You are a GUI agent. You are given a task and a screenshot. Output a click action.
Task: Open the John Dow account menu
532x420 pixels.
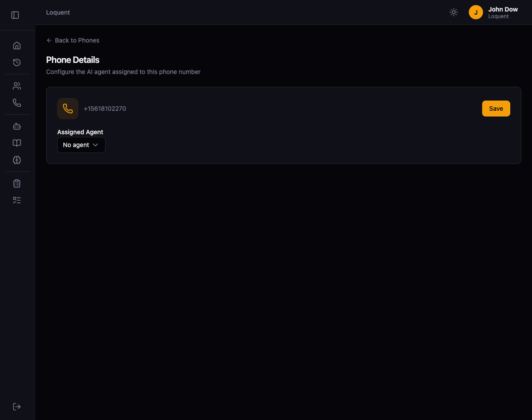[x=493, y=12]
